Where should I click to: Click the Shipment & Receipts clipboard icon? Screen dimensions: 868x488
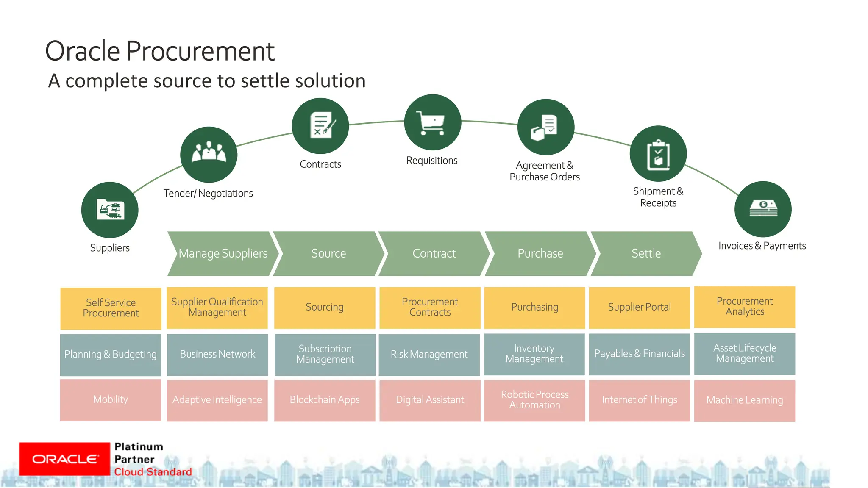pyautogui.click(x=658, y=154)
